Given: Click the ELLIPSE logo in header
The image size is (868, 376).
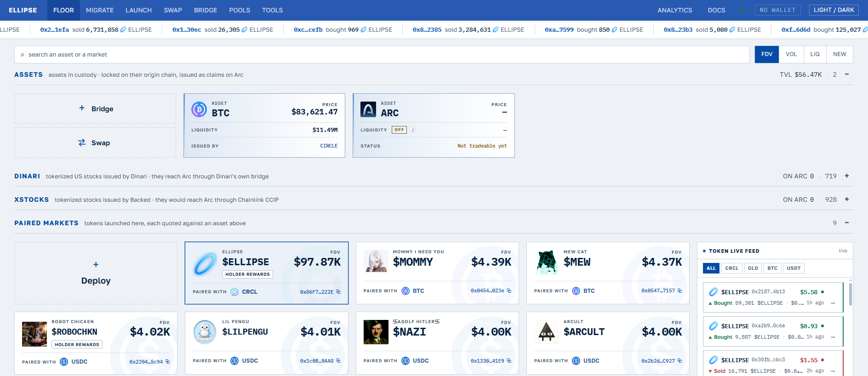Looking at the screenshot, I should [x=23, y=10].
